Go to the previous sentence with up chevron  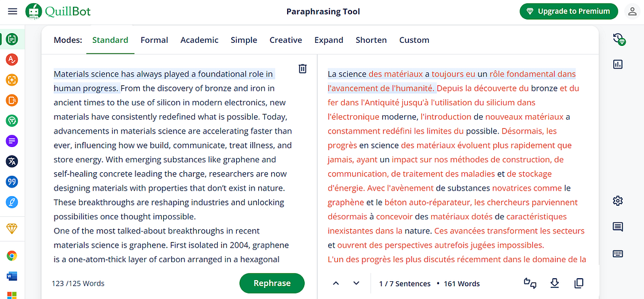335,284
